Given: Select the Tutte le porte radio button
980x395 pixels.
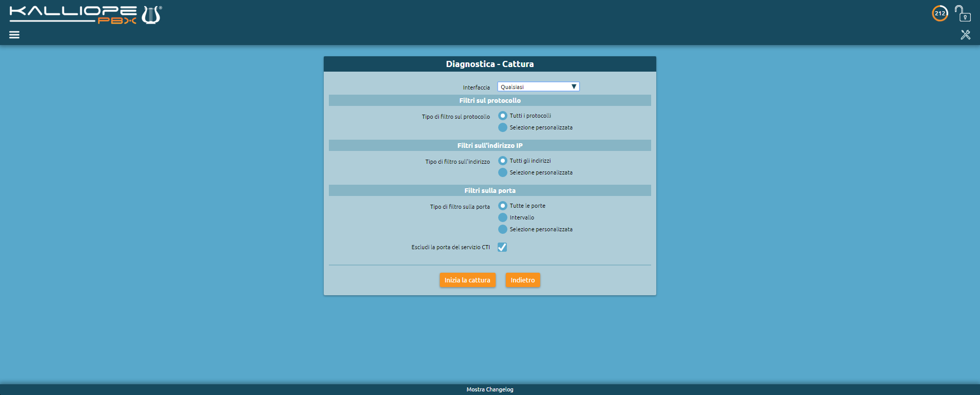Looking at the screenshot, I should click(x=503, y=206).
